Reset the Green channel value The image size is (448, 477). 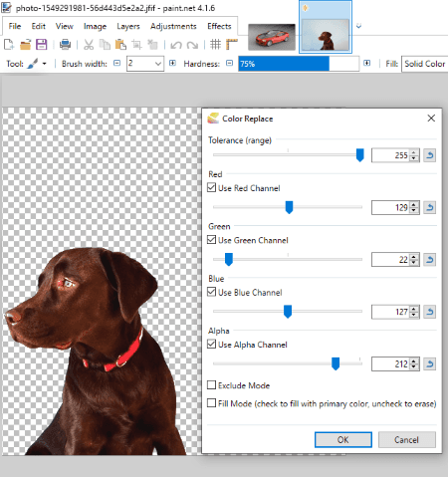pos(429,260)
